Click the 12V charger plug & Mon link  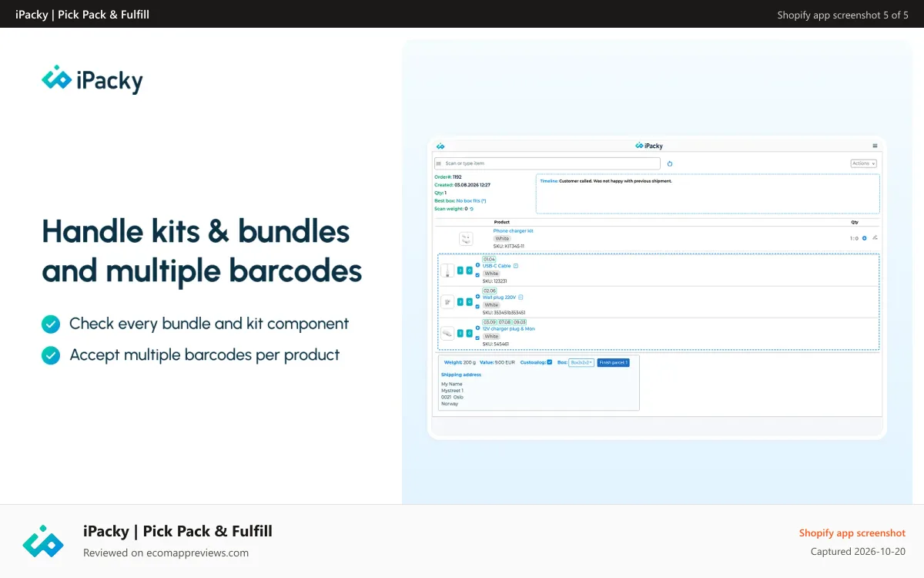click(x=508, y=329)
